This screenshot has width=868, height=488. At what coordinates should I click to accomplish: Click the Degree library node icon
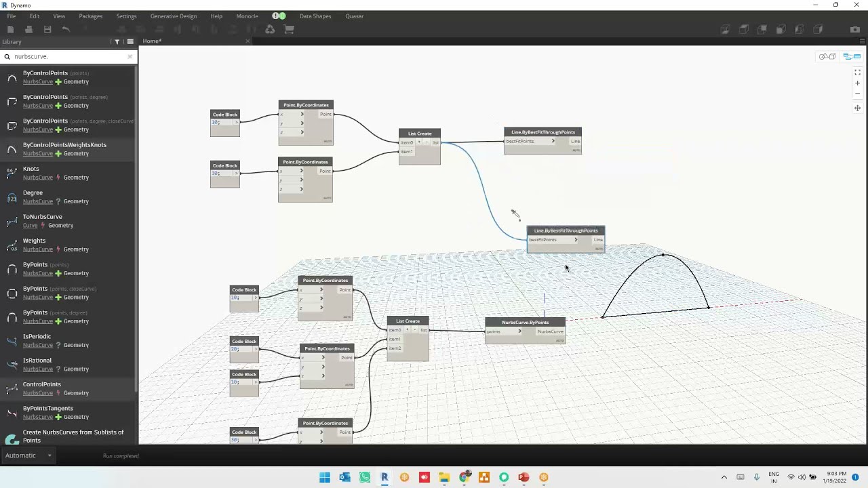(12, 197)
